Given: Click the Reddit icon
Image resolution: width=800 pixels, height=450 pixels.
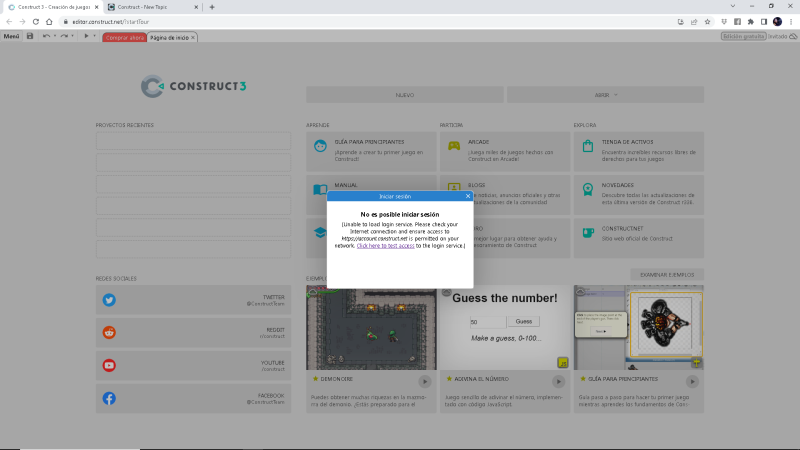Looking at the screenshot, I should click(109, 333).
